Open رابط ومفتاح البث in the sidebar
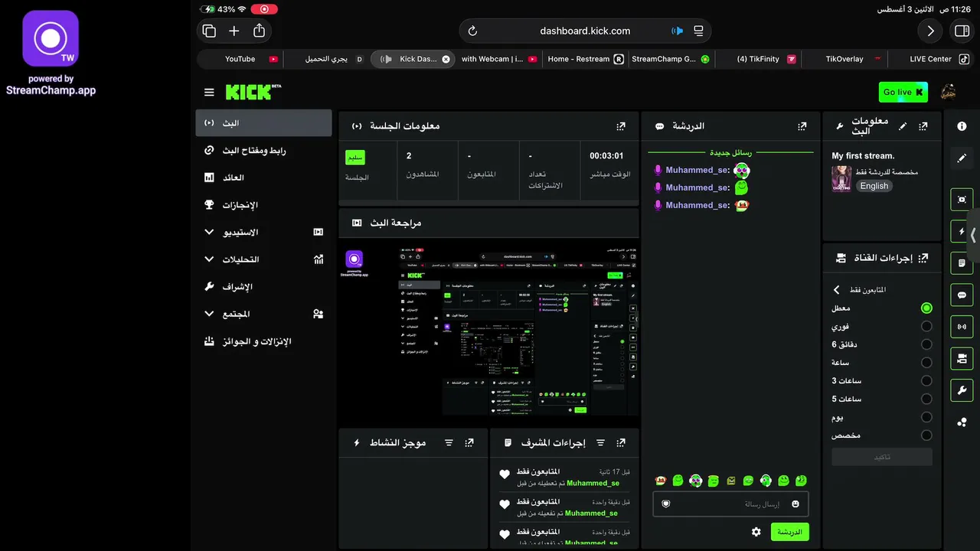 (x=263, y=151)
